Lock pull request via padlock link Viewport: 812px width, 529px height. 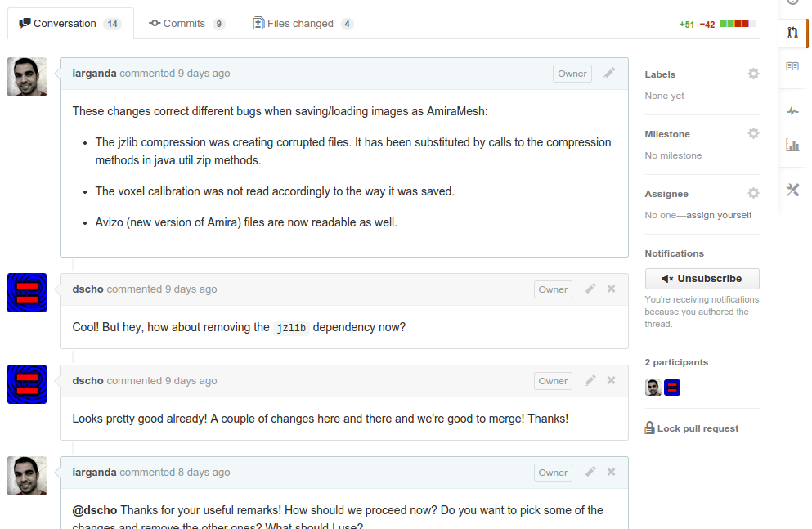[691, 428]
